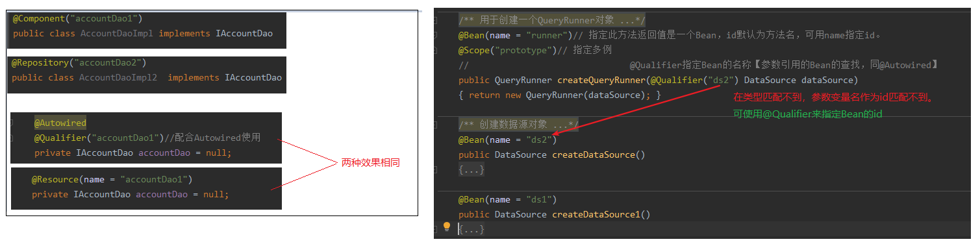Click the createDataSource1 method name
Viewport: 980px width, 246px height.
pos(596,215)
